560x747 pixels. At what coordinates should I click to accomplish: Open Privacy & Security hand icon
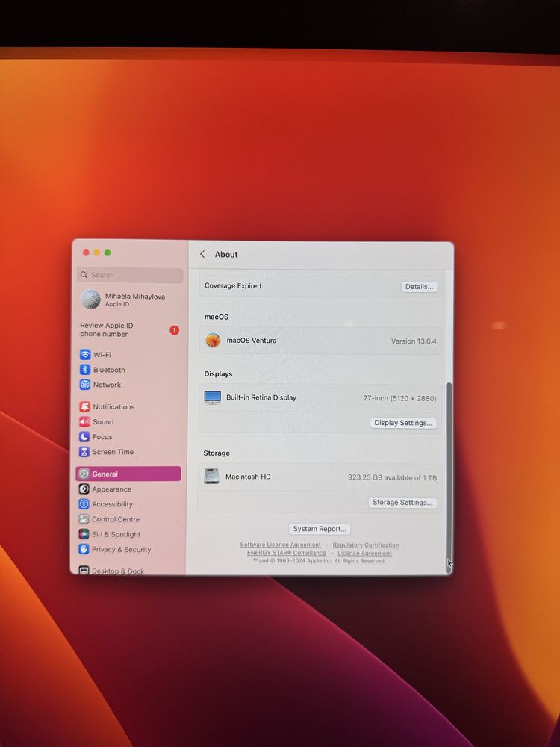pos(84,549)
